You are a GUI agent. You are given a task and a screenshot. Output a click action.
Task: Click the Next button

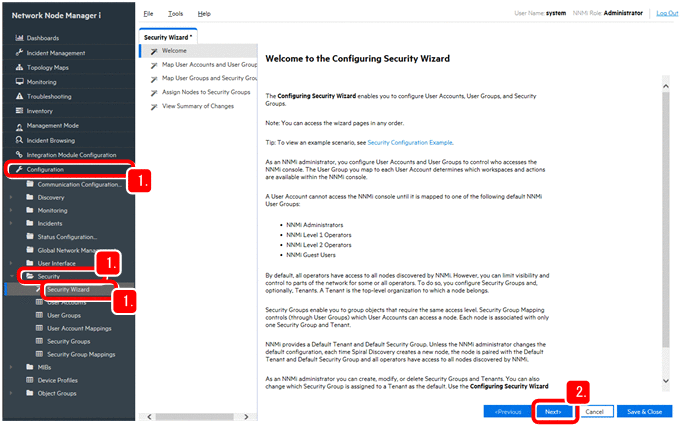(x=553, y=411)
